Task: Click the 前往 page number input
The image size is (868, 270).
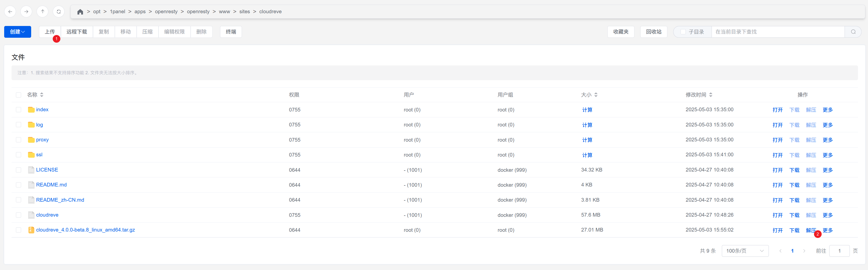Action: pyautogui.click(x=839, y=251)
